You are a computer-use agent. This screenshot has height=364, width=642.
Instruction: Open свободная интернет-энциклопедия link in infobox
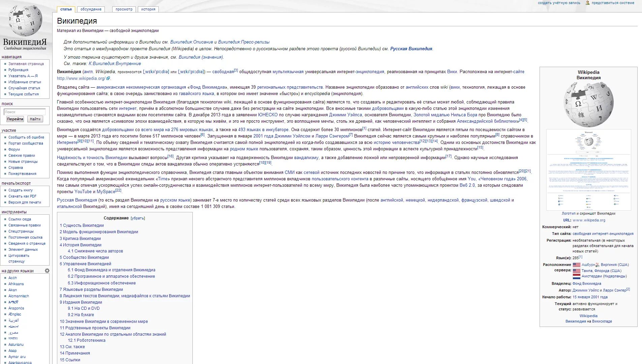[x=603, y=234]
